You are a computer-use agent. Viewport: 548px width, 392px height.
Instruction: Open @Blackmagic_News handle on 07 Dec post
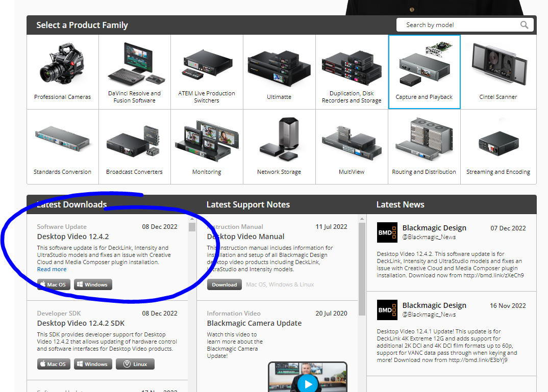(x=429, y=237)
